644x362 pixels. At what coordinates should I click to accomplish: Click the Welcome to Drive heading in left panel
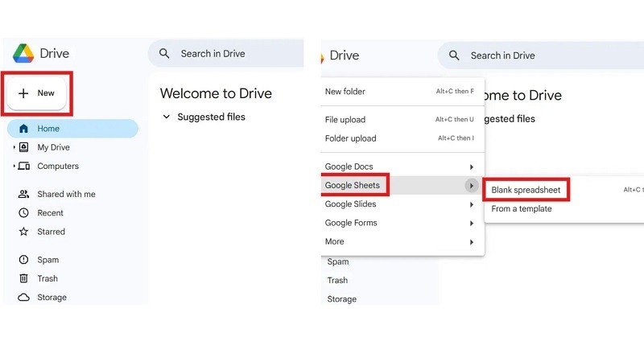click(216, 93)
